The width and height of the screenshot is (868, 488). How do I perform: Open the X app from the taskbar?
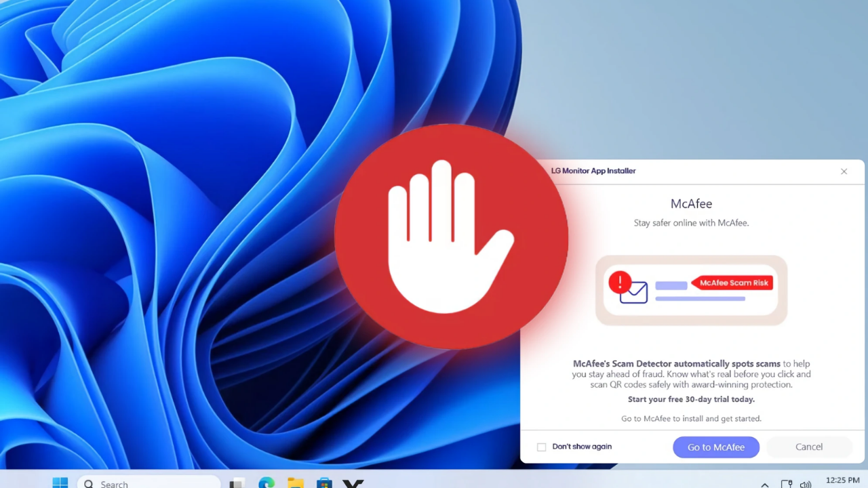pos(353,483)
